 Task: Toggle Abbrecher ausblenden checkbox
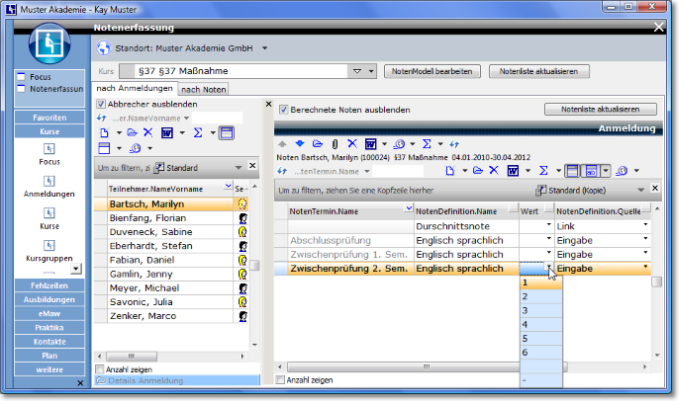coord(101,104)
